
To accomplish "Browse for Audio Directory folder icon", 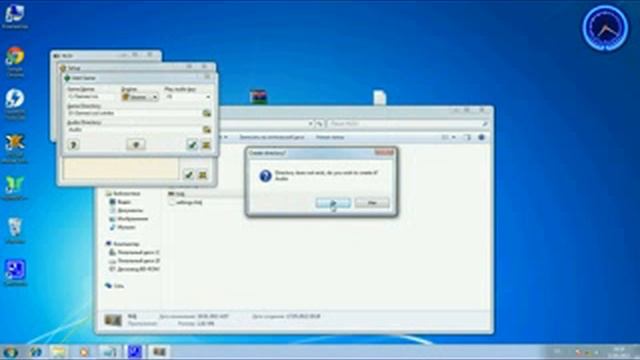I will click(x=207, y=130).
